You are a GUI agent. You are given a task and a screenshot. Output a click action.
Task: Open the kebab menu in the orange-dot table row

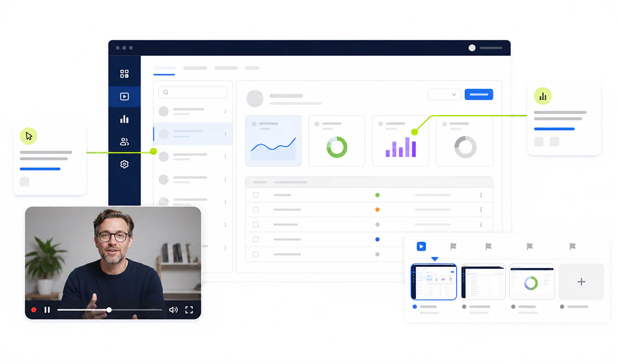click(x=481, y=210)
